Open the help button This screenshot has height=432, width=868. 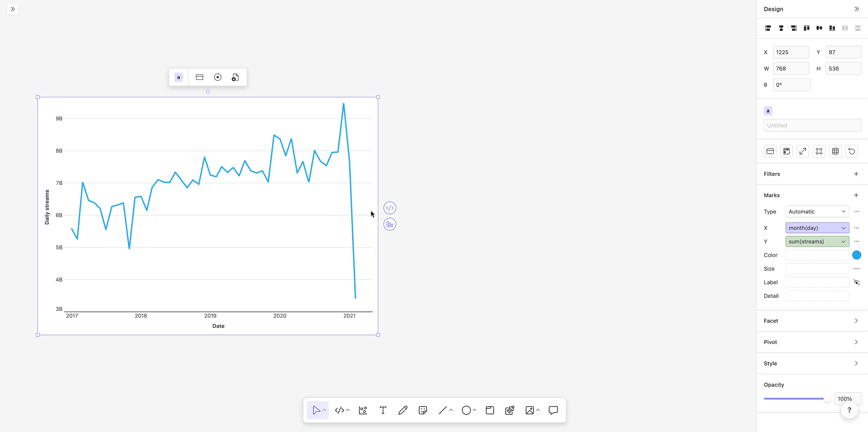(x=849, y=410)
